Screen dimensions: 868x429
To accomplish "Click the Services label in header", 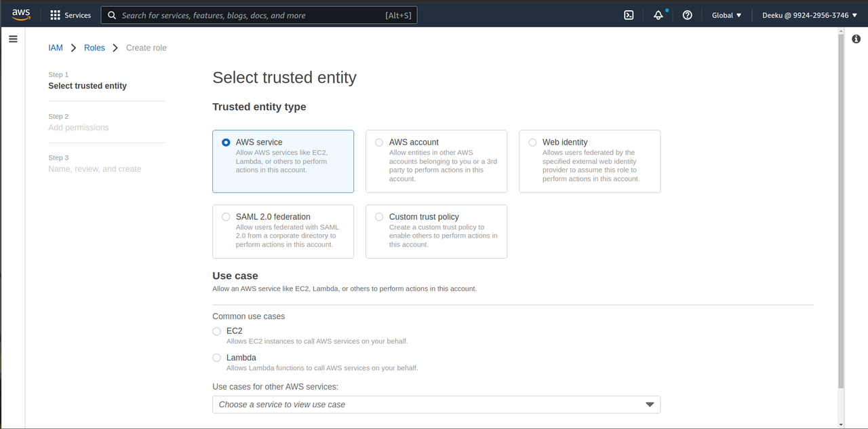I will coord(78,15).
